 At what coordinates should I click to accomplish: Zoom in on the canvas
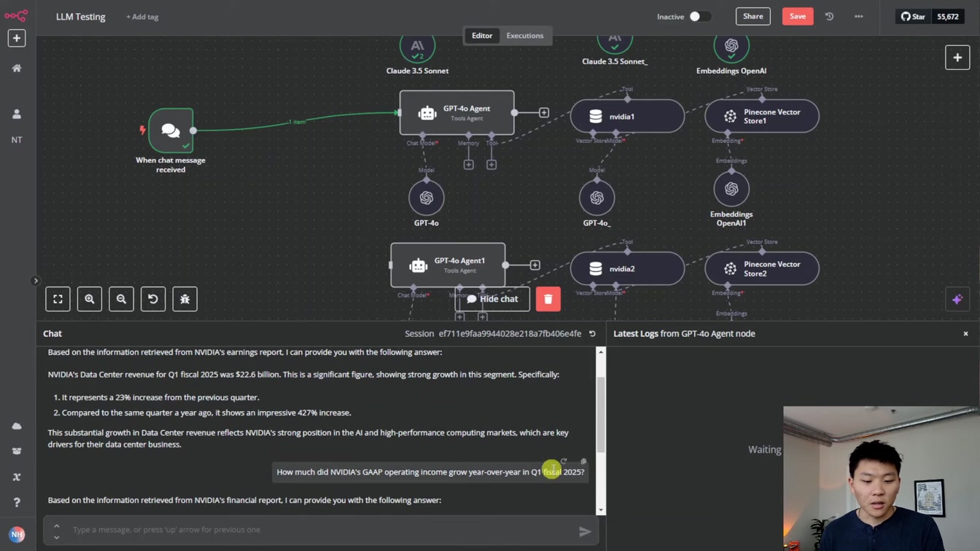click(90, 299)
